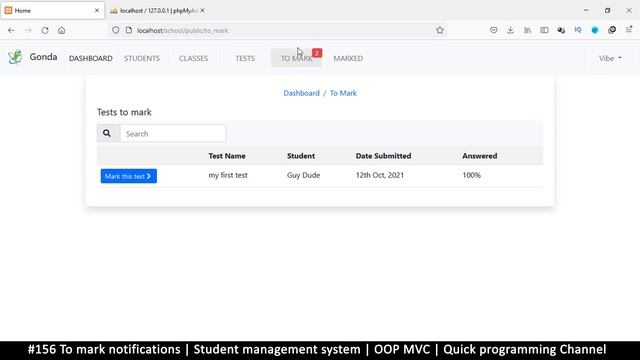The width and height of the screenshot is (640, 360).
Task: Click the Date Submitted column header
Action: [383, 156]
